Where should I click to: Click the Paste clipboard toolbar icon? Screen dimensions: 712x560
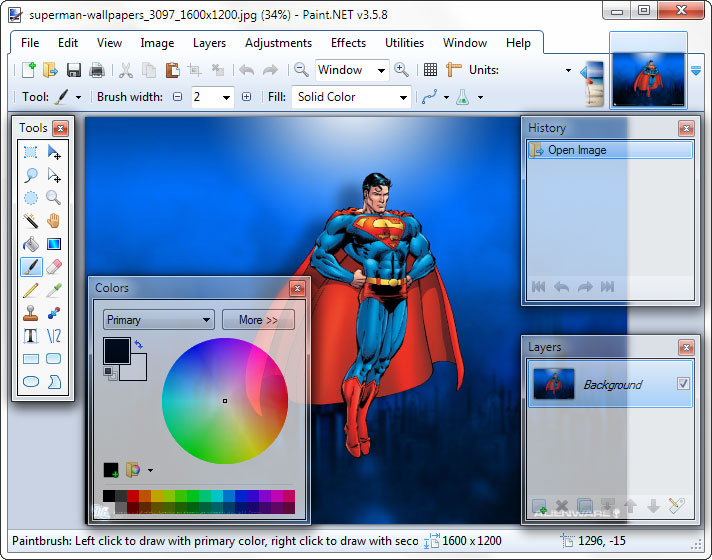coord(173,70)
